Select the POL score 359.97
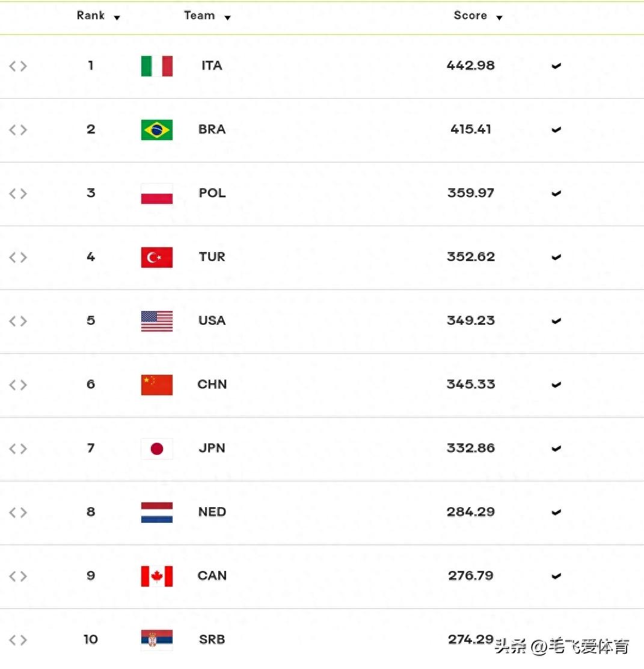 pos(470,193)
